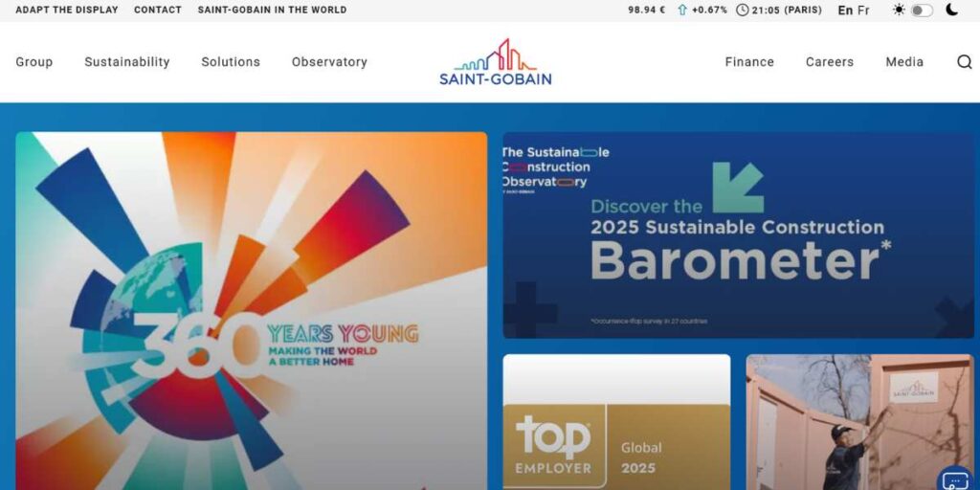Open the Sustainability menu
Screen dimensions: 980x490
(127, 62)
